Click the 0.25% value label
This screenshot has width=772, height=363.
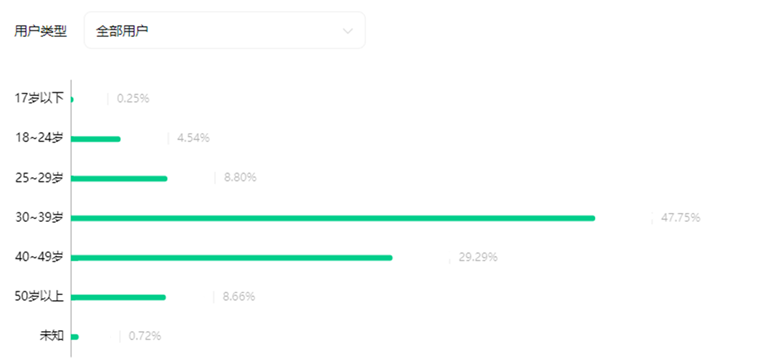pyautogui.click(x=133, y=99)
